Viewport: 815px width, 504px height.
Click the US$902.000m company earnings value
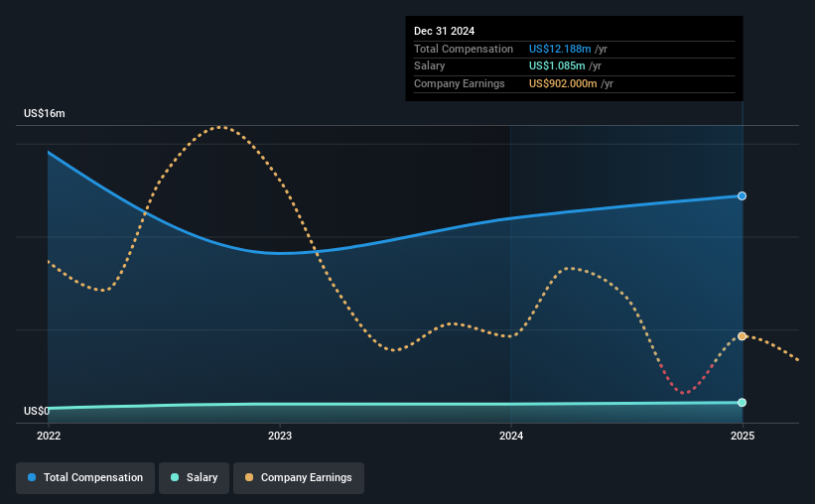coord(563,83)
